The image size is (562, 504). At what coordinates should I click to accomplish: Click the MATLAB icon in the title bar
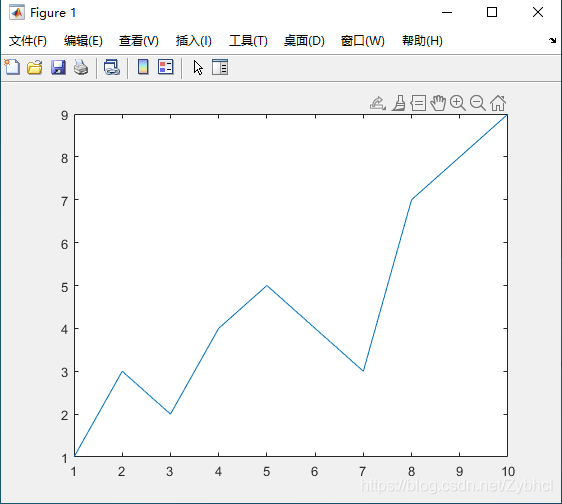point(17,13)
